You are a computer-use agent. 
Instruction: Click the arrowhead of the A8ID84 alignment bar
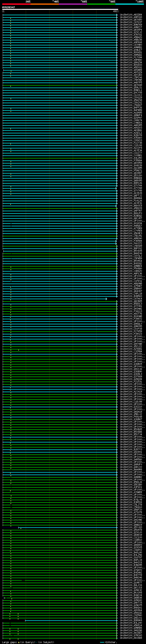point(117,15)
